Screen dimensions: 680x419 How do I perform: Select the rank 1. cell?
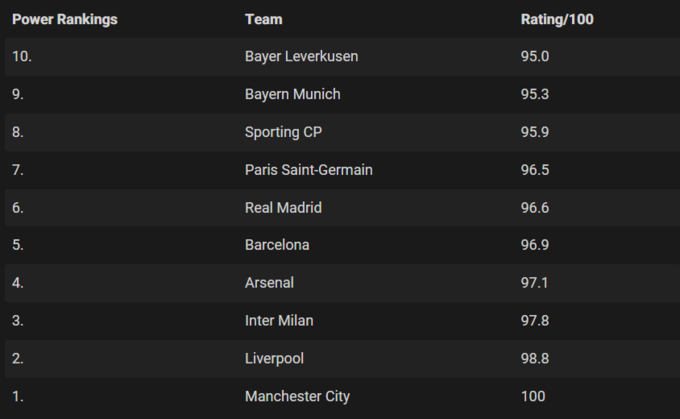pos(18,396)
